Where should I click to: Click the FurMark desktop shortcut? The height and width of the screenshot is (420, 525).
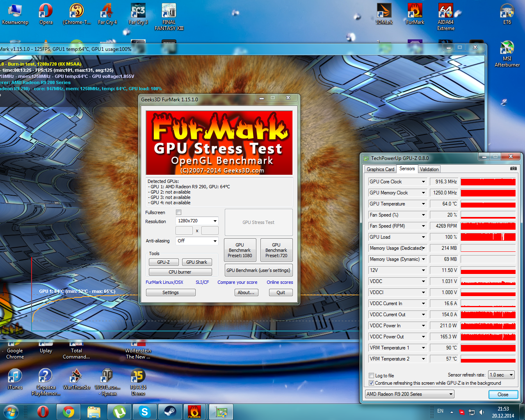pyautogui.click(x=415, y=14)
